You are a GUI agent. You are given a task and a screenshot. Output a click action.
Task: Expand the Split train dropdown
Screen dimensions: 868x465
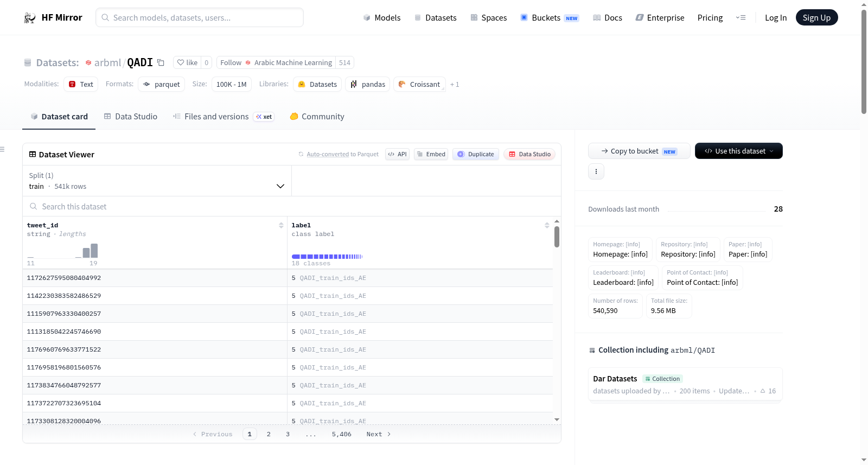click(x=157, y=181)
